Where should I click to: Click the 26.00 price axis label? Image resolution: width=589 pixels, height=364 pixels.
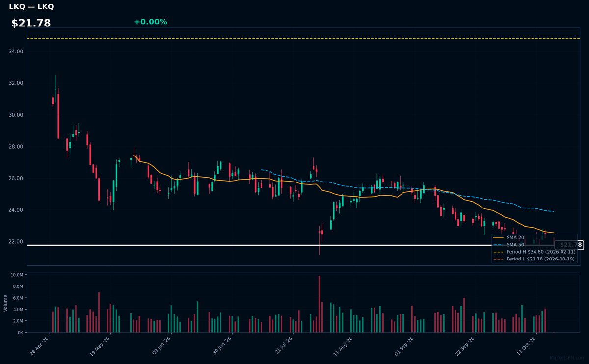[16, 179]
